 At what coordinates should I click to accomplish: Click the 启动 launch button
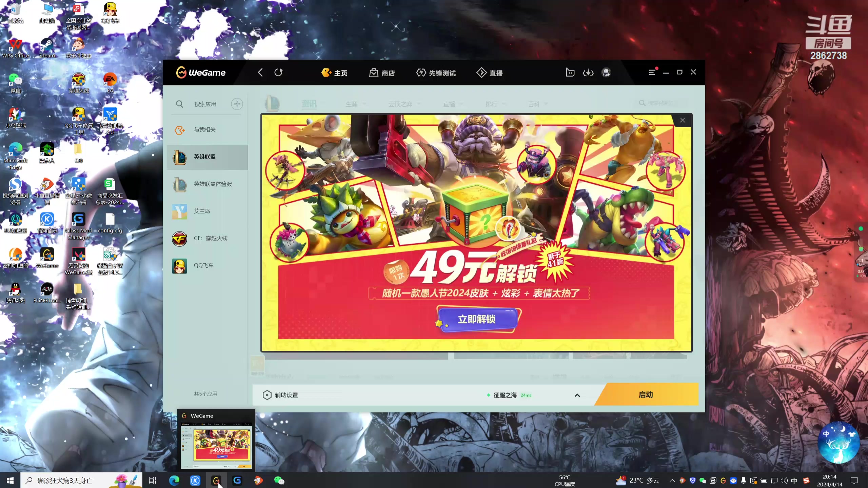[x=646, y=395]
